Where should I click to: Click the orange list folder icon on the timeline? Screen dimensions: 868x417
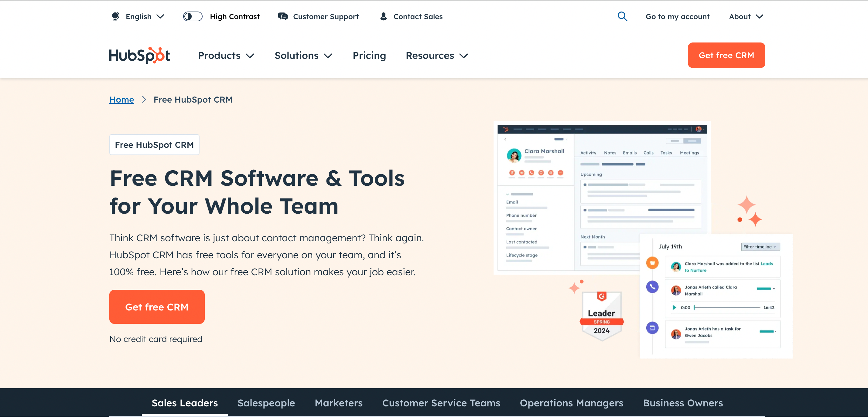652,263
